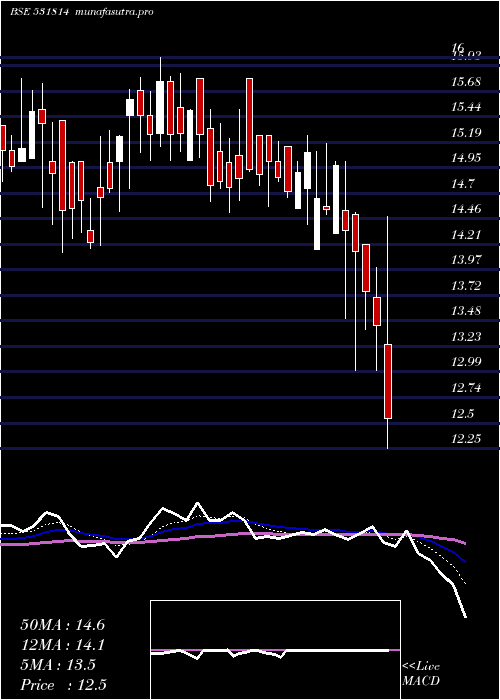Select the 15.68 price level label
The width and height of the screenshot is (500, 700).
click(x=467, y=82)
